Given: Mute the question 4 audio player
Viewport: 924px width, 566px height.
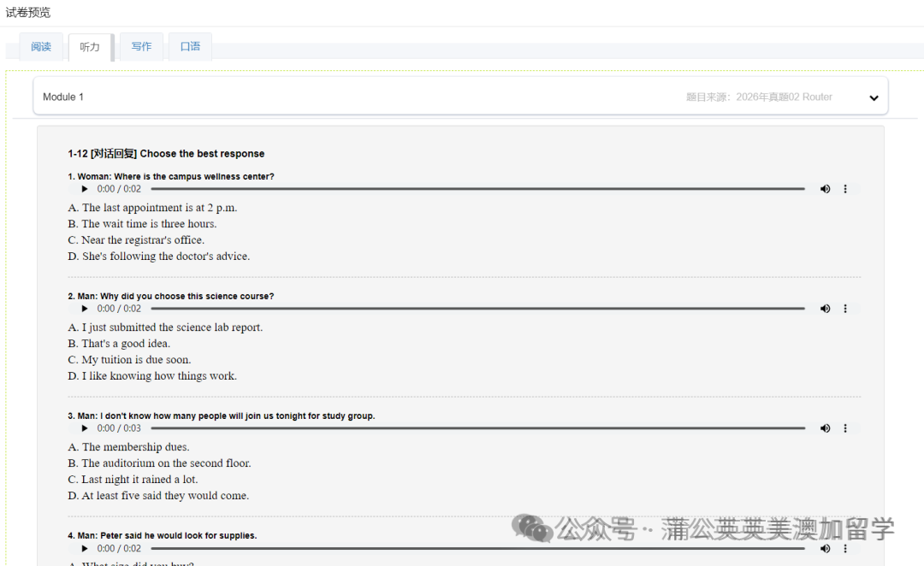Looking at the screenshot, I should (x=825, y=548).
